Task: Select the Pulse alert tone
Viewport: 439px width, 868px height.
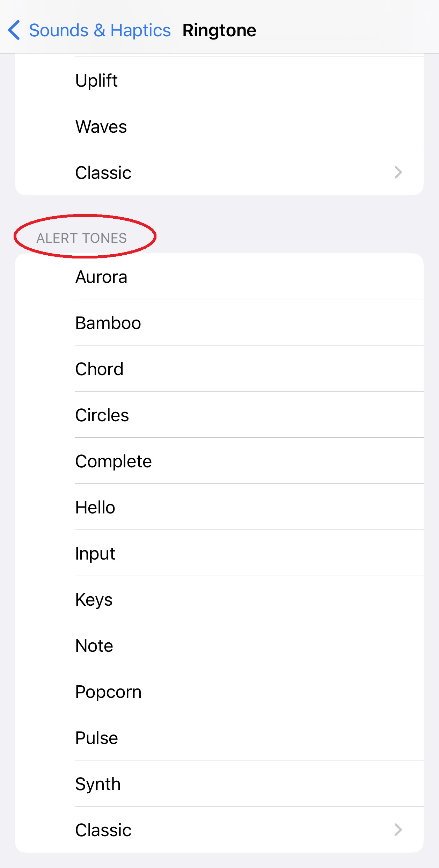Action: pos(219,737)
